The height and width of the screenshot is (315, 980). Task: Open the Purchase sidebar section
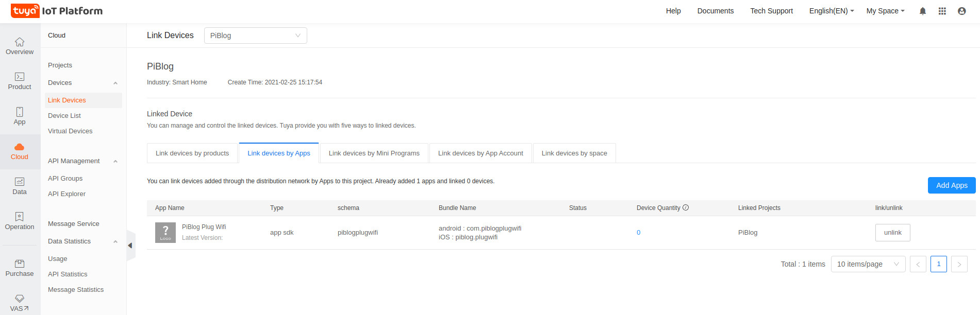coord(20,268)
